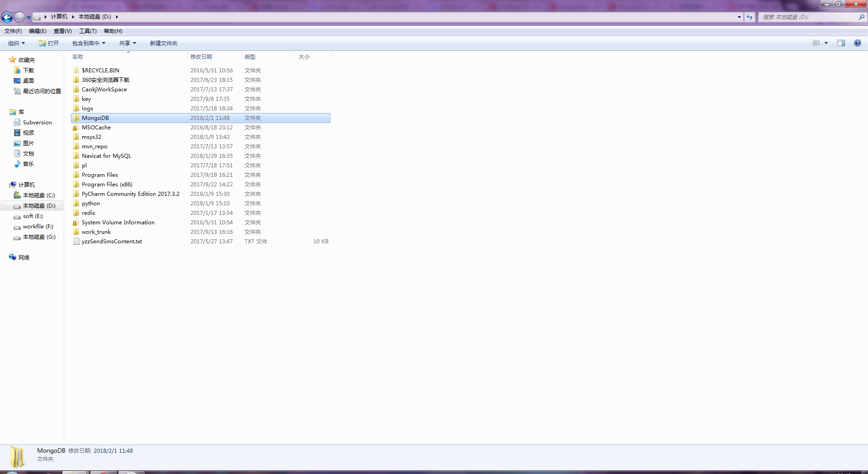Select the MongoDB folder icon
Image resolution: width=868 pixels, height=474 pixels.
tap(76, 118)
